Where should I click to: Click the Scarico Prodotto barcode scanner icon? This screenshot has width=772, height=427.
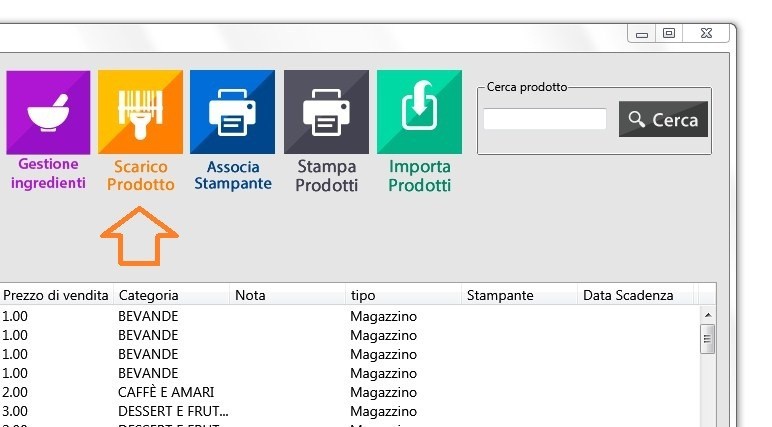click(140, 112)
